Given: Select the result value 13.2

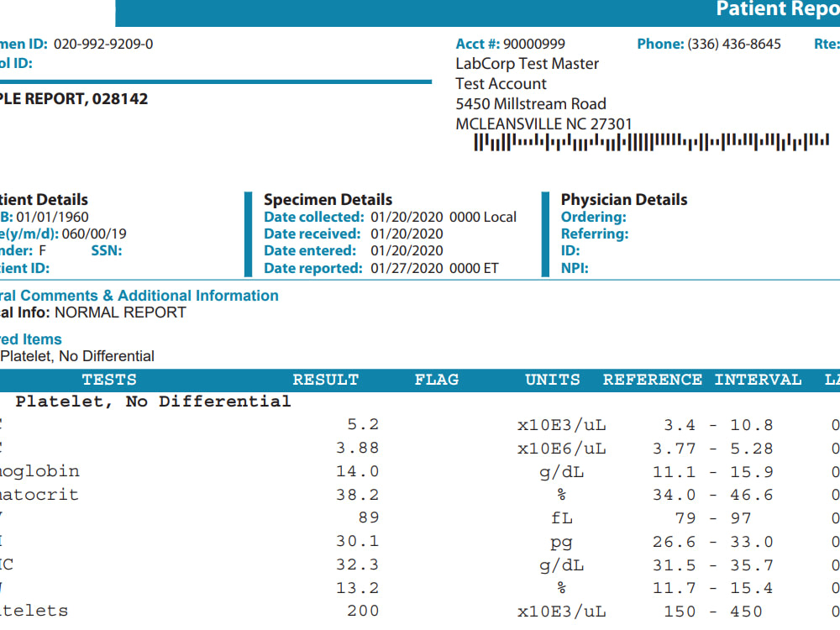Looking at the screenshot, I should [357, 588].
